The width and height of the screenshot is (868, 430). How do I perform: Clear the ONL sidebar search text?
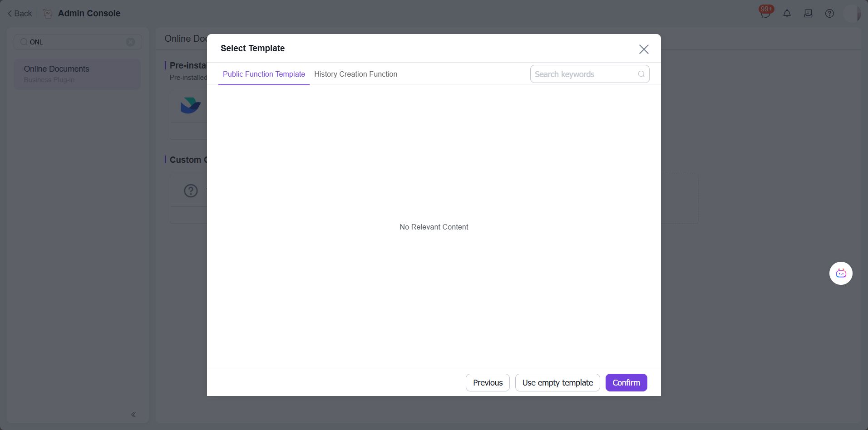pos(130,42)
